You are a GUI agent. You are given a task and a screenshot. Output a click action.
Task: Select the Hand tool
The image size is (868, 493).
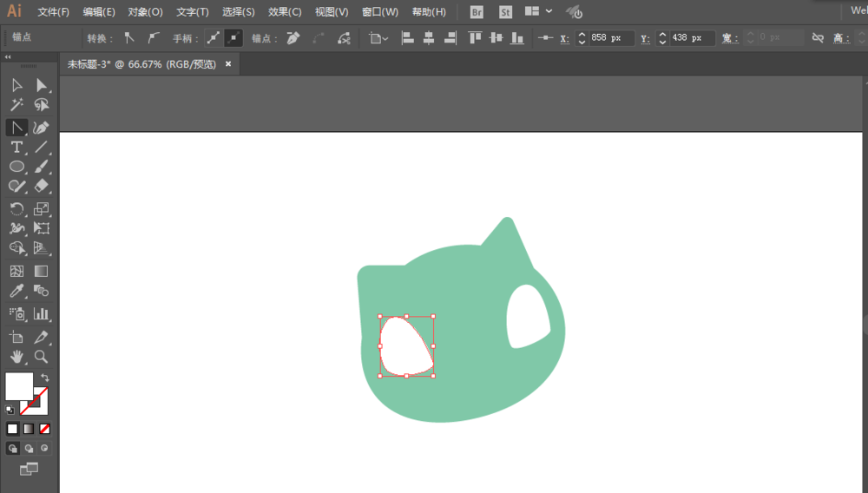point(16,357)
